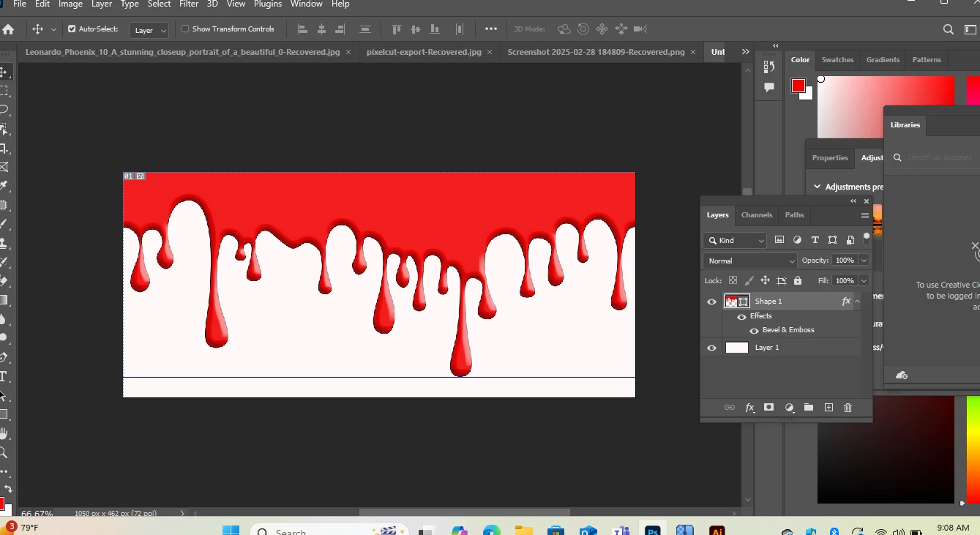Click the Align left edges icon
This screenshot has height=535, width=980.
(302, 29)
